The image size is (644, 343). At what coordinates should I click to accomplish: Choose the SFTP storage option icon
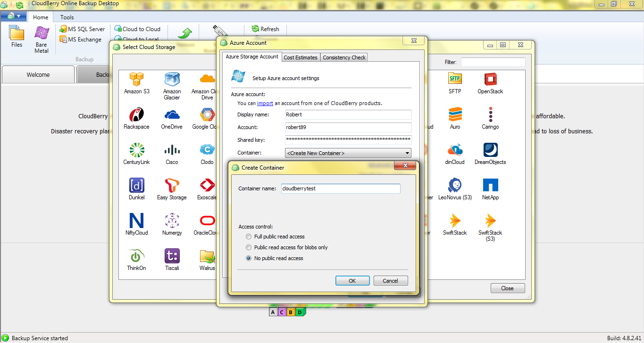(455, 80)
